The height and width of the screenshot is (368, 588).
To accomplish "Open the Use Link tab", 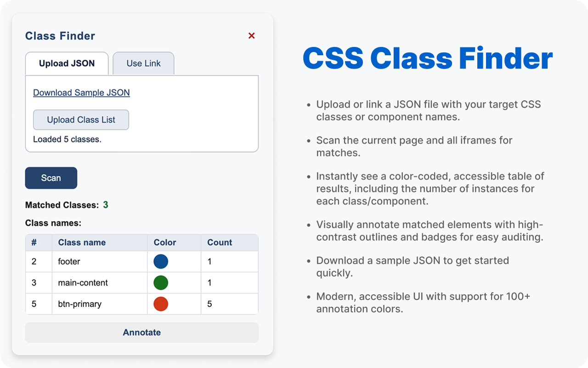I will click(x=144, y=63).
